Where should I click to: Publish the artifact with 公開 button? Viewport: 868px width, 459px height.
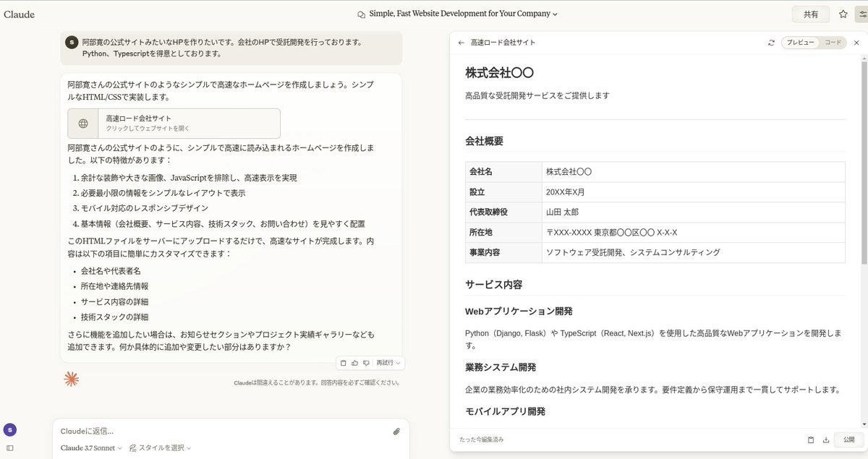tap(848, 439)
